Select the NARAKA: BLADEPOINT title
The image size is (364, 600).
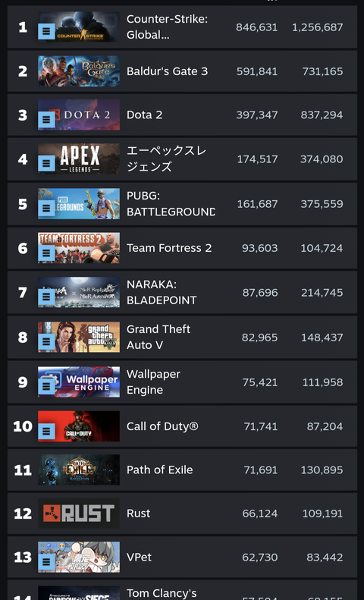162,293
